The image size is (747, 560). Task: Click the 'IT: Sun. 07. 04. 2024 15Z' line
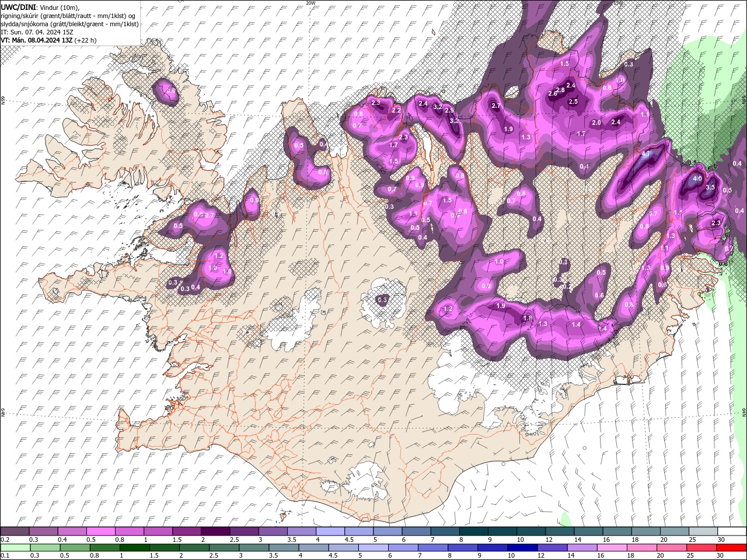point(37,32)
